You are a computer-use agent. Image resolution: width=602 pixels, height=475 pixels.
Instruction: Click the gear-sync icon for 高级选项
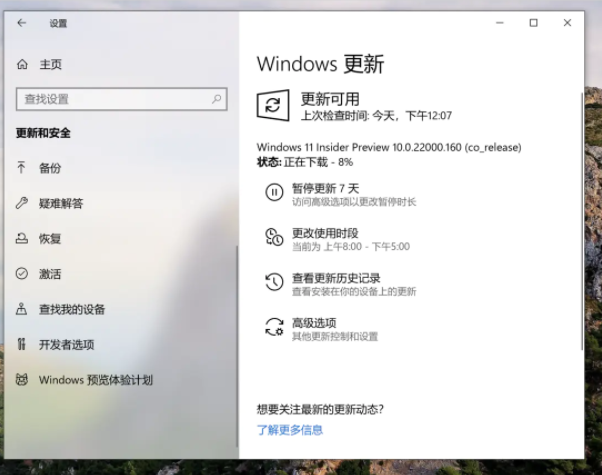coord(274,327)
